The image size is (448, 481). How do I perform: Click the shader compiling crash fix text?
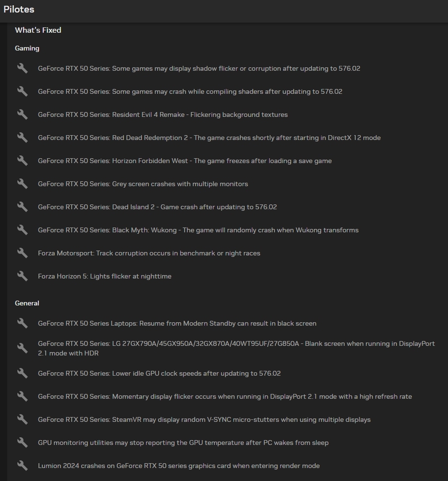(190, 92)
